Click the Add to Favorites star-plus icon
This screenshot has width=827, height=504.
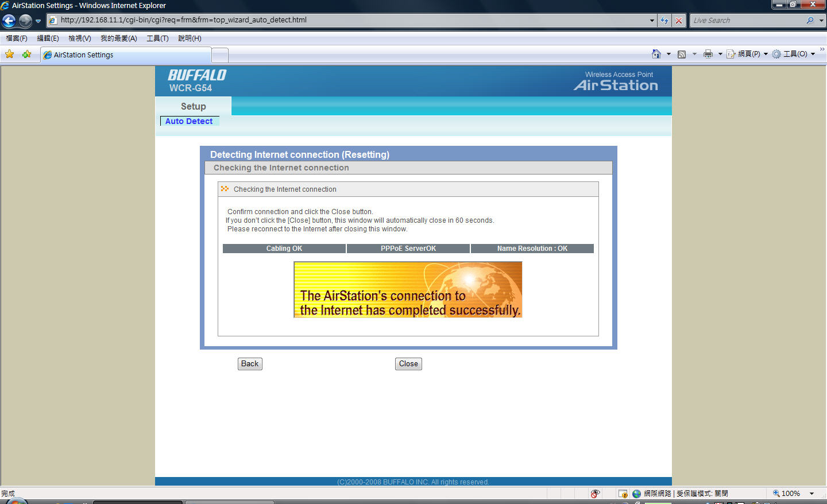pos(26,55)
